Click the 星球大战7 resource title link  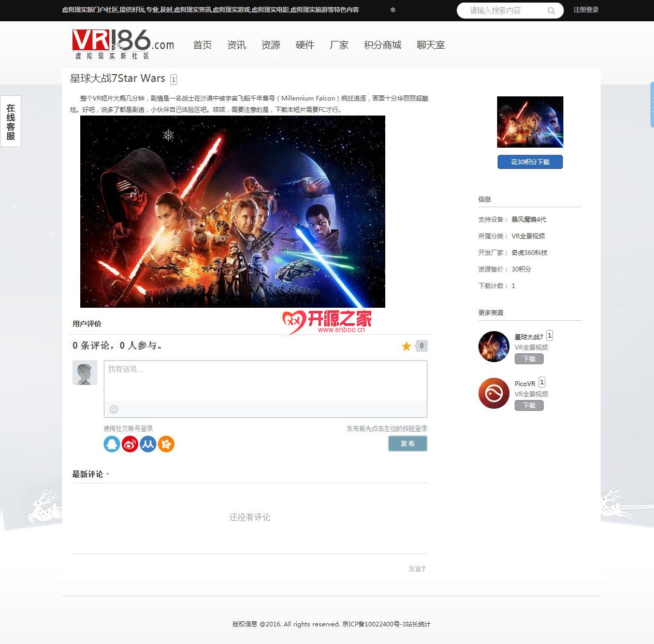point(529,337)
